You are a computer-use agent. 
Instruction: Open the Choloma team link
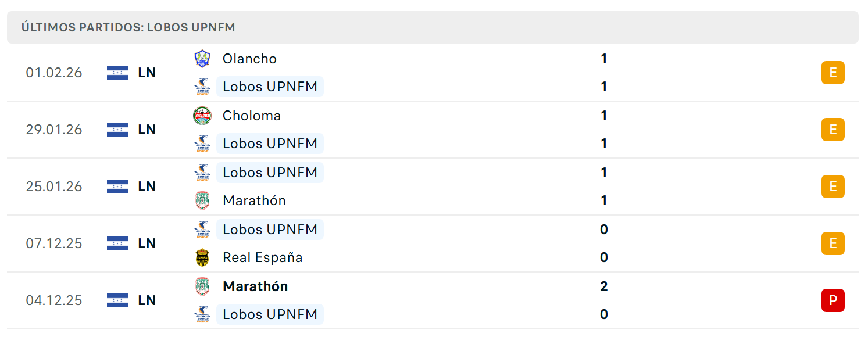click(252, 116)
